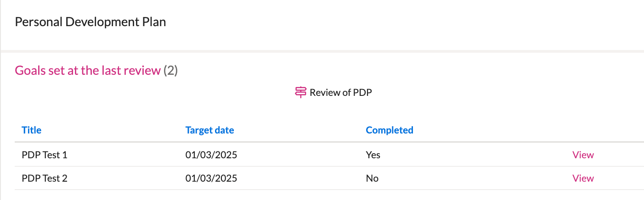Click View for PDP Test 1

[x=583, y=155]
